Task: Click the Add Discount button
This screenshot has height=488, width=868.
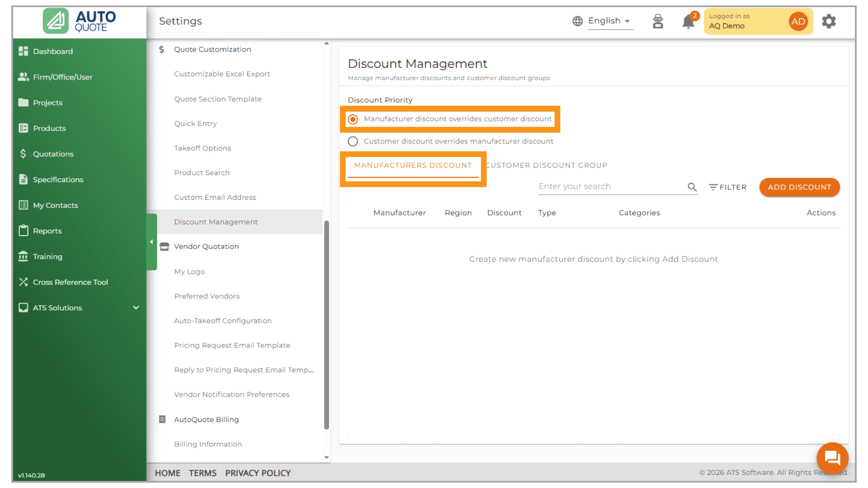Action: pyautogui.click(x=799, y=187)
